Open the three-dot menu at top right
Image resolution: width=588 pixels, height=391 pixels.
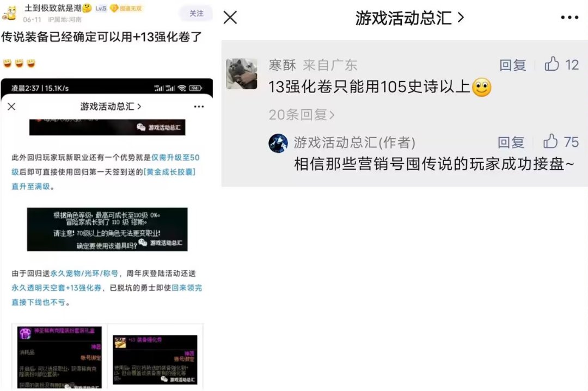click(569, 17)
